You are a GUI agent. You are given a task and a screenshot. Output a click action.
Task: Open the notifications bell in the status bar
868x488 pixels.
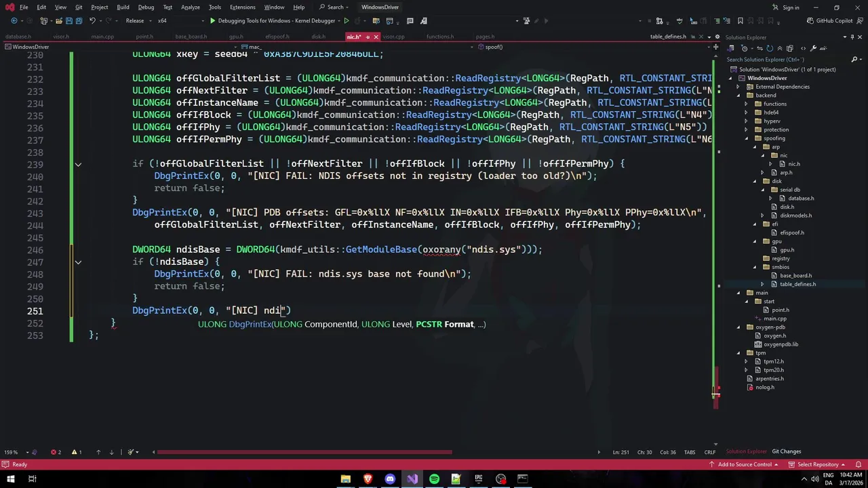[x=858, y=464]
